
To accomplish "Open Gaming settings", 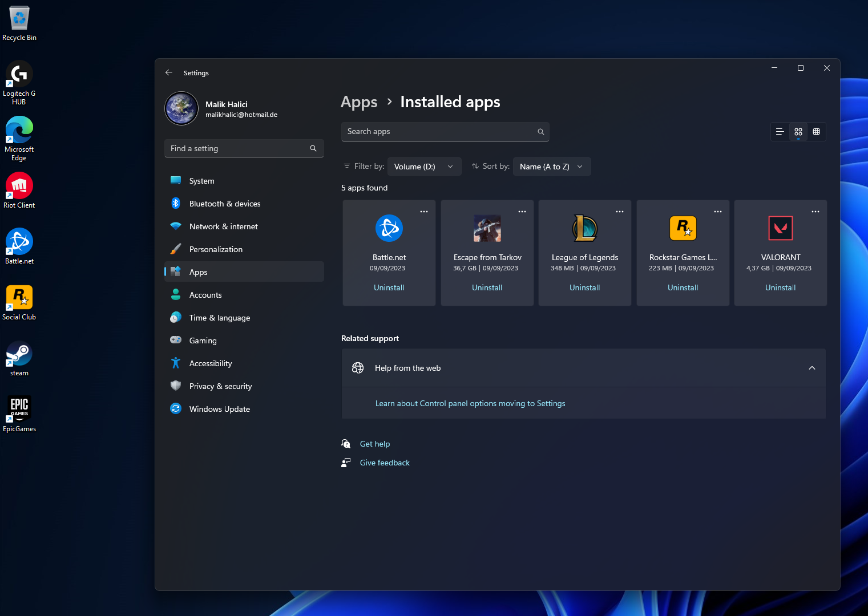I will pos(244,341).
